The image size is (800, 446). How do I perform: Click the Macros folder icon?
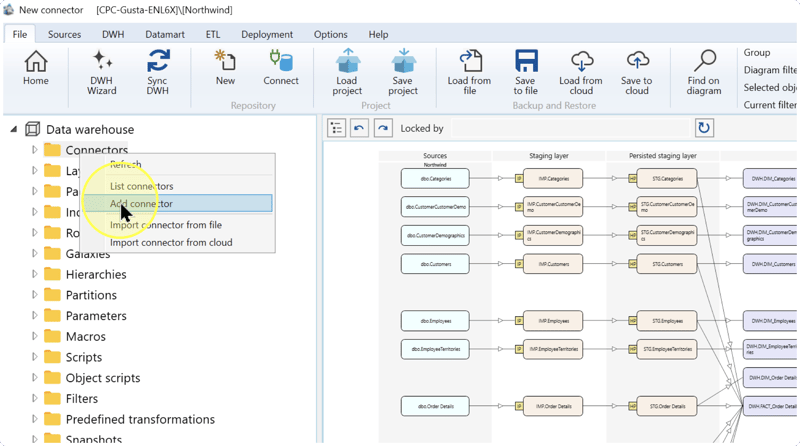point(52,336)
